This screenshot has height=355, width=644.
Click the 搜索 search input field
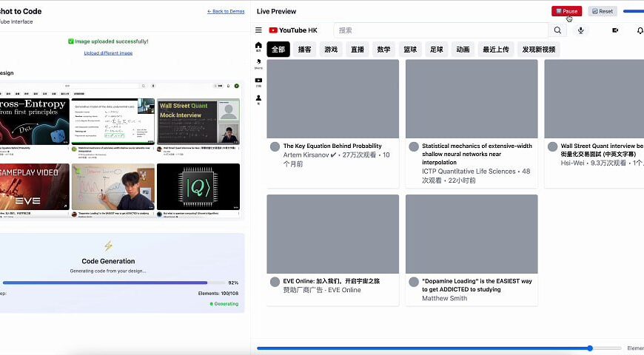pyautogui.click(x=441, y=30)
